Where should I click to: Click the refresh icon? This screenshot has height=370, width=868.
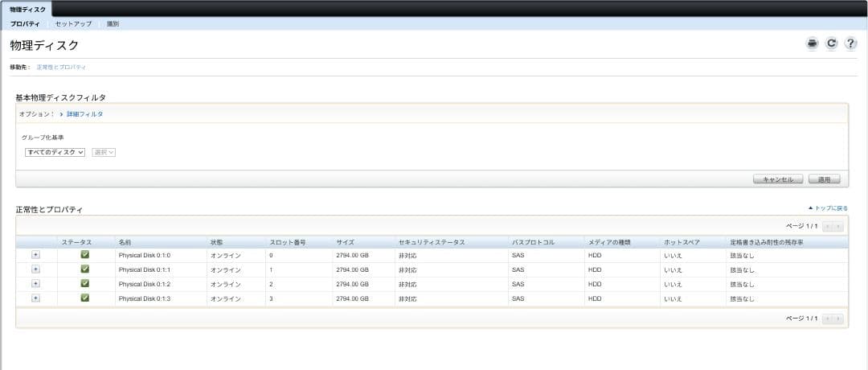tap(832, 43)
